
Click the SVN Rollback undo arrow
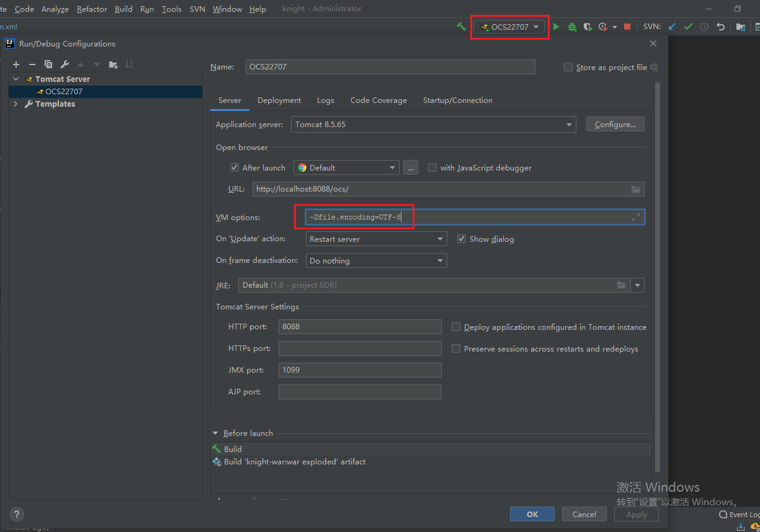(x=720, y=27)
